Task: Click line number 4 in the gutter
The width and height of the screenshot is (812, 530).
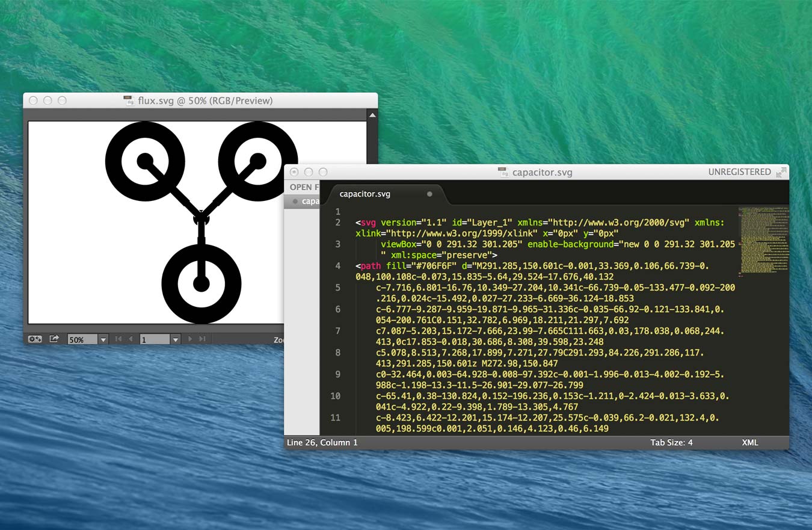Action: click(337, 266)
